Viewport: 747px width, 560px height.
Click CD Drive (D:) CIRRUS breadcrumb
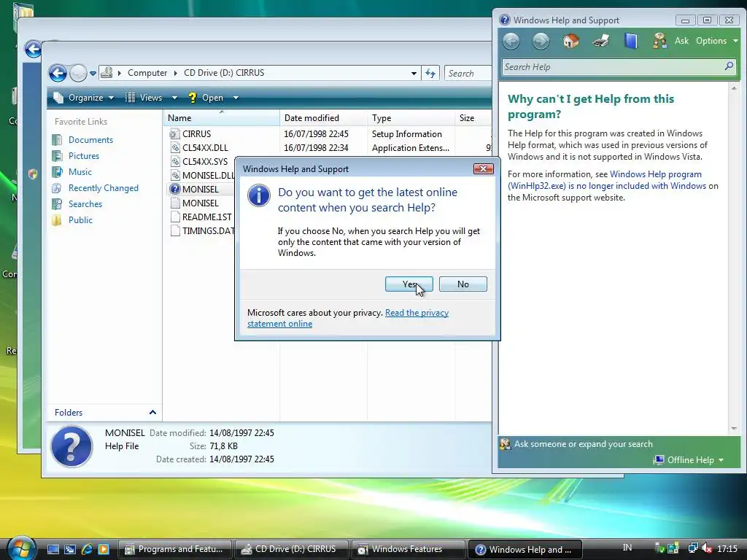(x=224, y=73)
